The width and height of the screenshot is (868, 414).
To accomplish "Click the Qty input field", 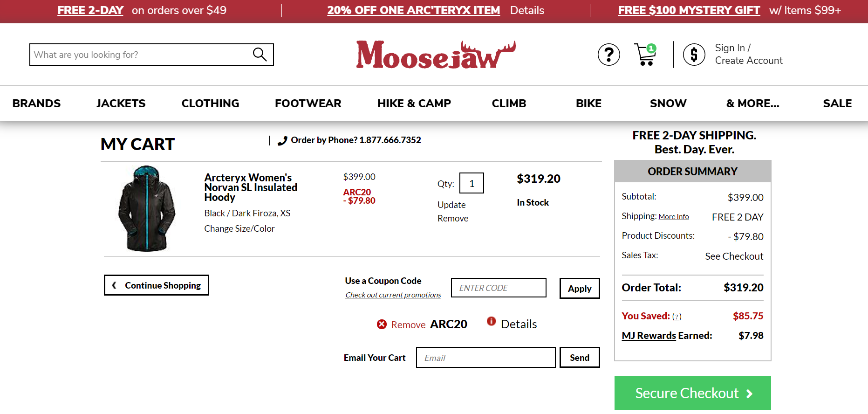I will (472, 183).
